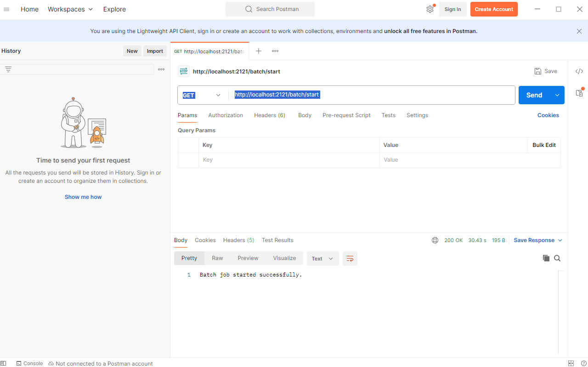The height and width of the screenshot is (367, 588).
Task: Click Import button
Action: [155, 51]
